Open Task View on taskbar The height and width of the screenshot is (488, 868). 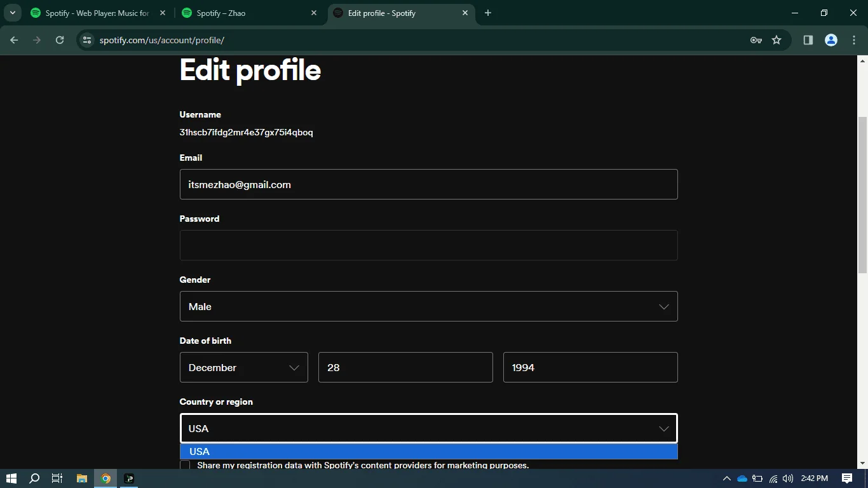pyautogui.click(x=57, y=478)
